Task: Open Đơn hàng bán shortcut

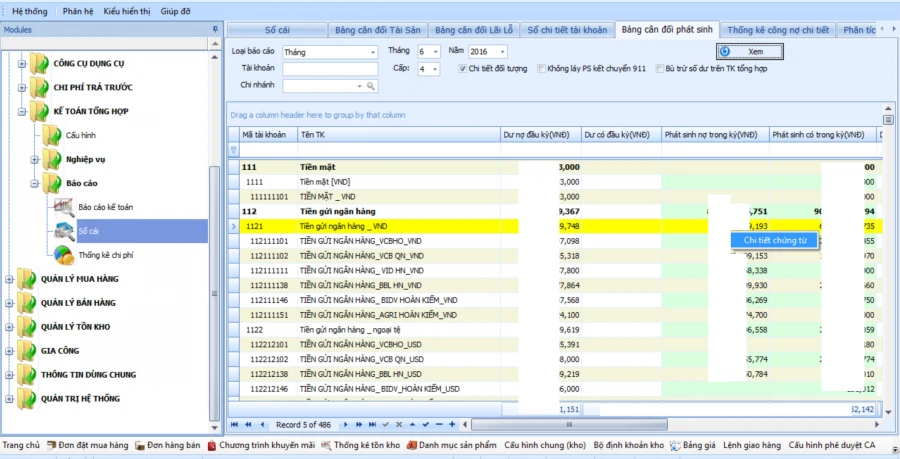Action: (x=168, y=445)
